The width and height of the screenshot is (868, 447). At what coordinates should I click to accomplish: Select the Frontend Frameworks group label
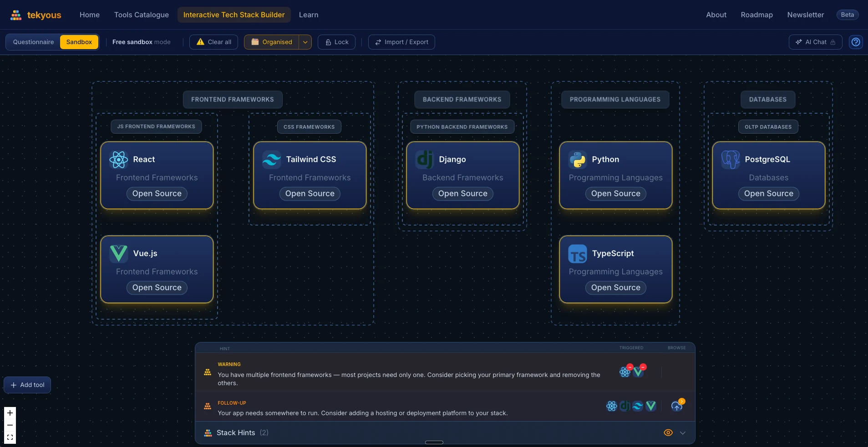[x=233, y=100]
